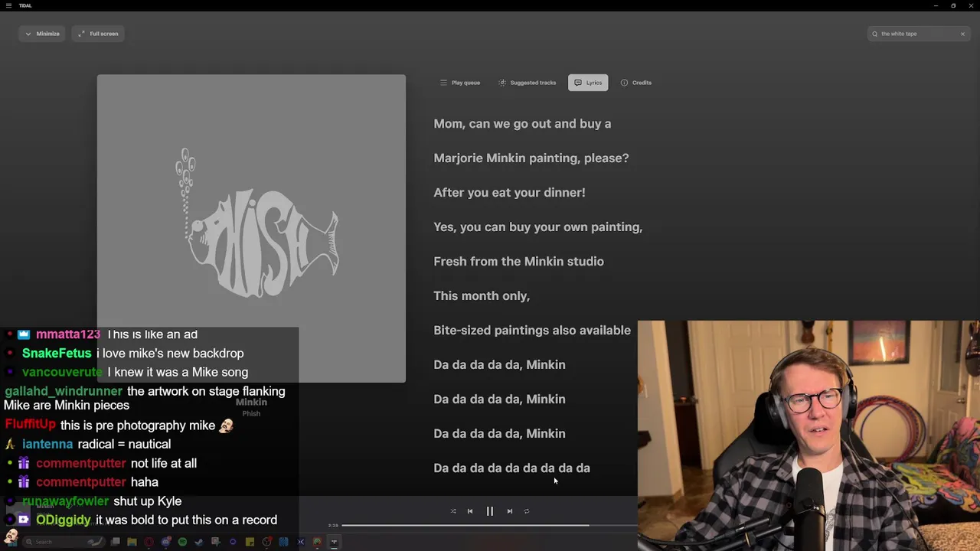This screenshot has width=980, height=551.
Task: Click chat username 'SnakeFetus'
Action: click(x=57, y=354)
